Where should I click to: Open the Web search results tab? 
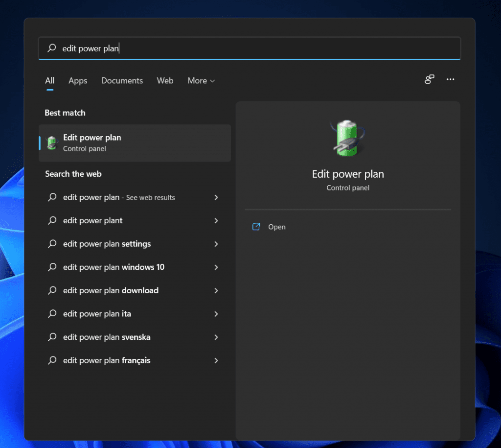[165, 81]
